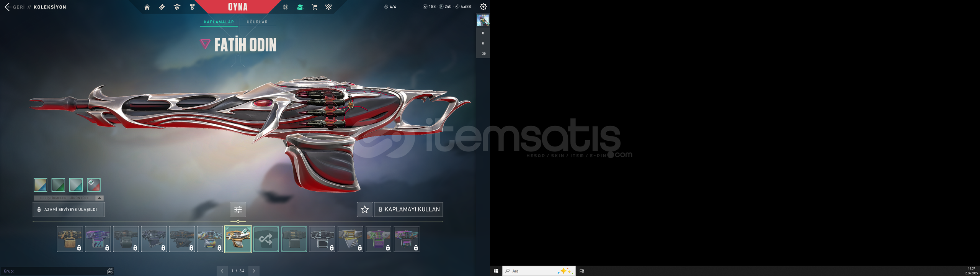Viewport: 980px width, 276px height.
Task: Select the teal variant swatch
Action: click(x=76, y=185)
